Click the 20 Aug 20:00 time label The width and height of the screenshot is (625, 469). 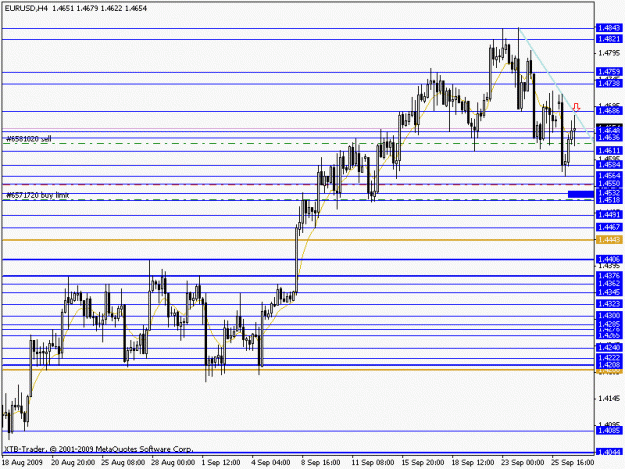[x=73, y=463]
